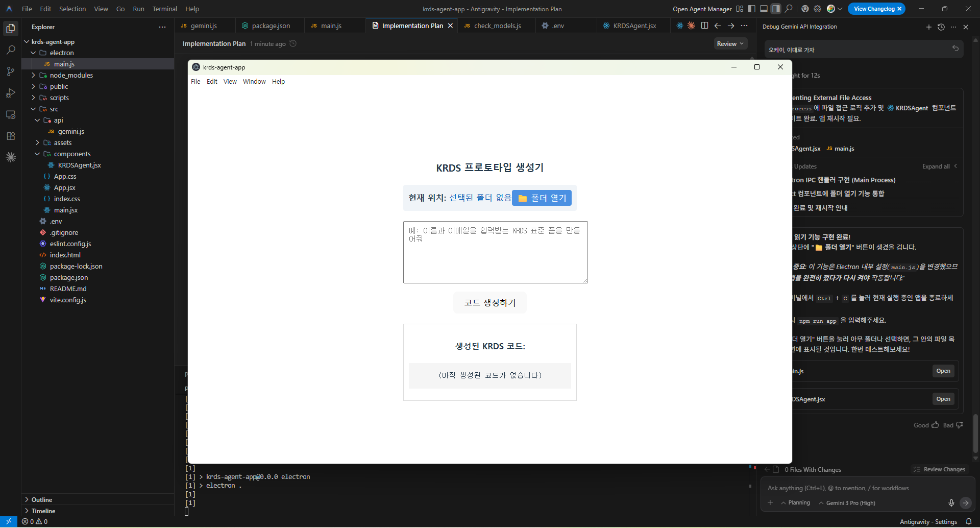980x528 pixels.
Task: Start a new agent conversation
Action: pos(928,27)
